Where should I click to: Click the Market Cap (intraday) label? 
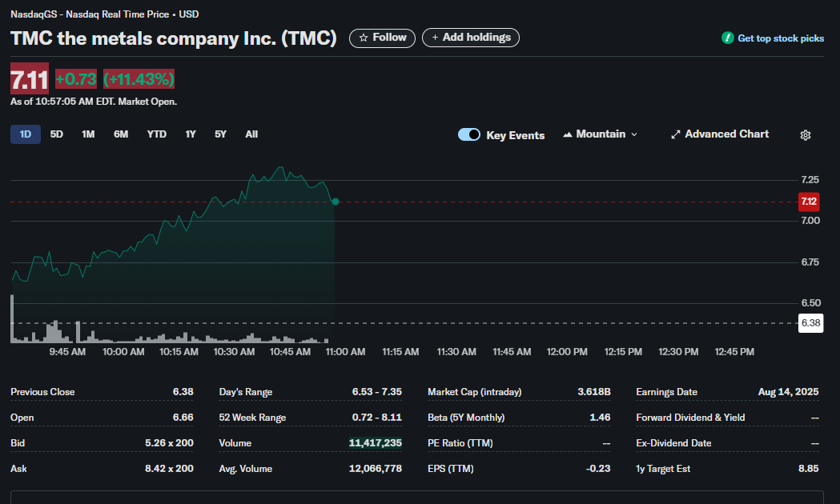[x=474, y=392]
